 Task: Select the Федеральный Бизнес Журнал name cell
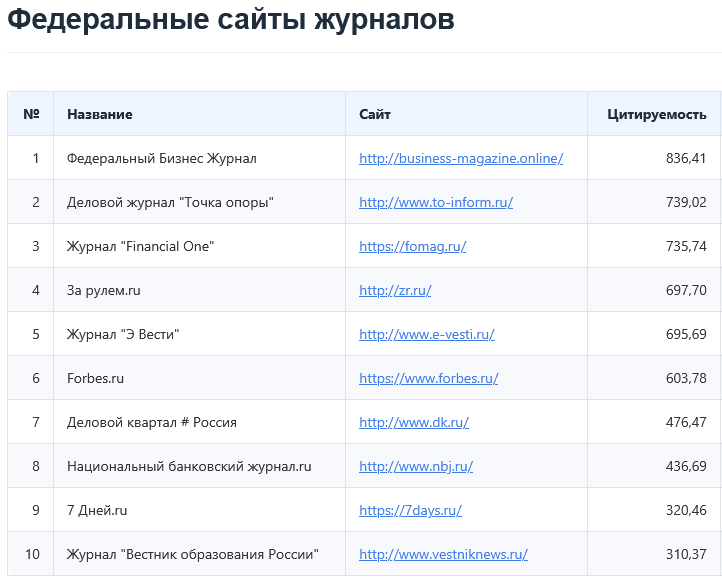coord(199,158)
